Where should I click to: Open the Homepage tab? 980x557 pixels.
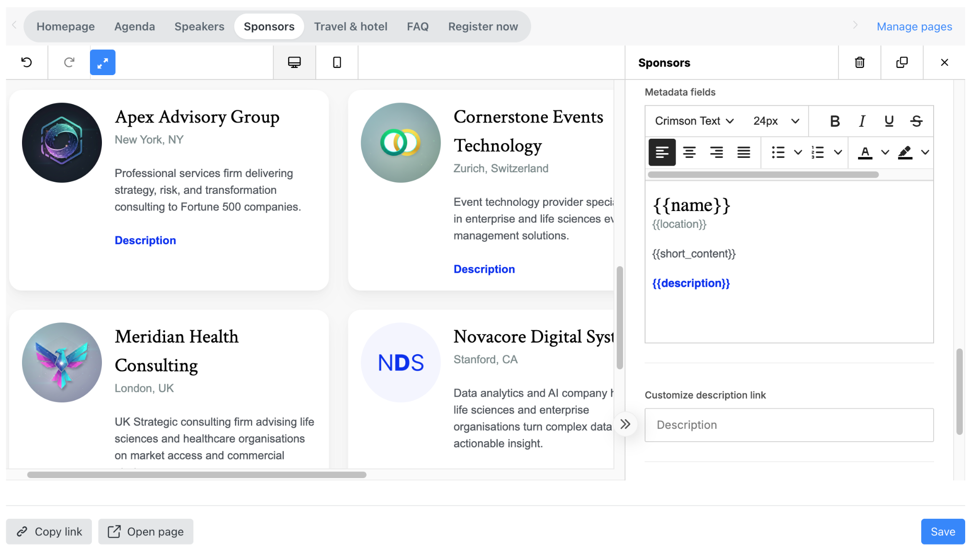tap(66, 26)
